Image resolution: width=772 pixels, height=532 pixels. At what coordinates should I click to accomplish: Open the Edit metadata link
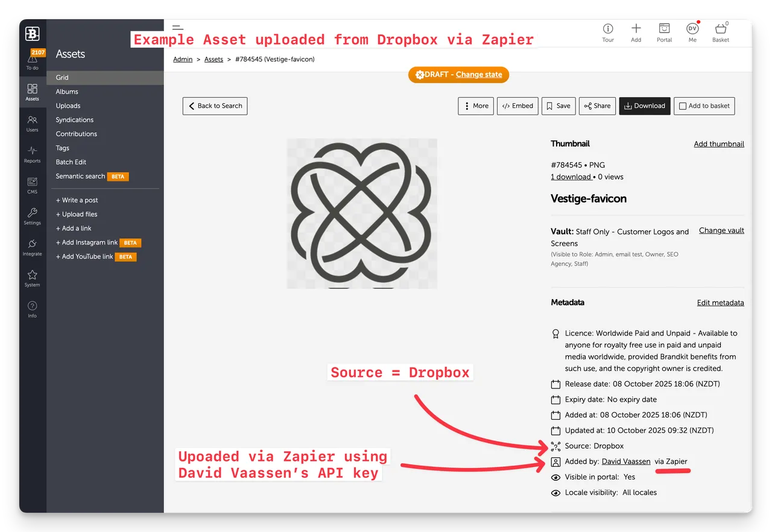(x=720, y=303)
